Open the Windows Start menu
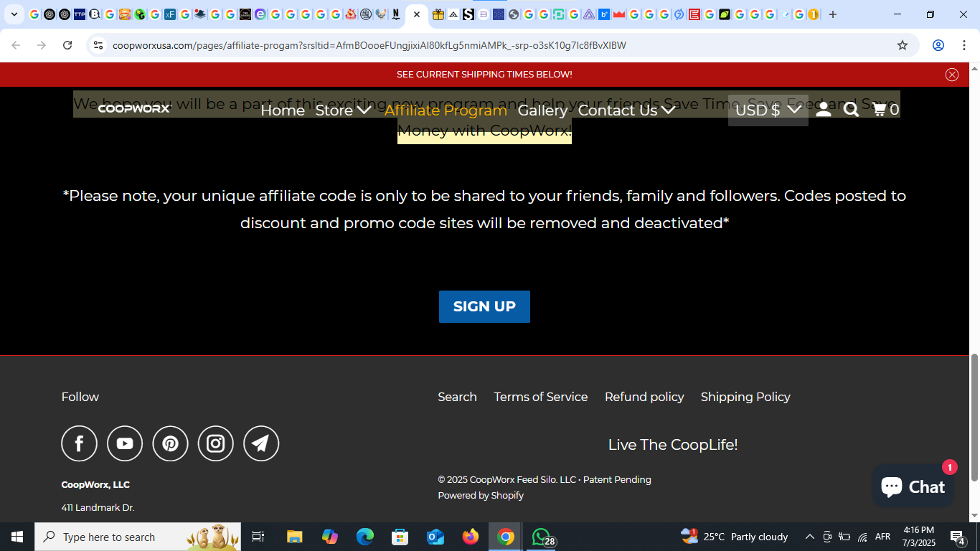 click(17, 537)
